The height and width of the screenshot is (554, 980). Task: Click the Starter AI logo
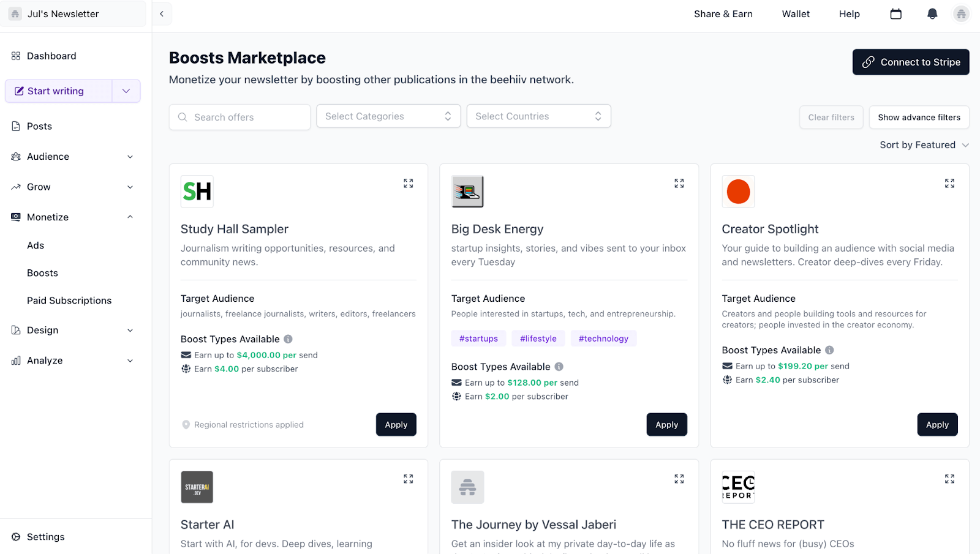click(197, 487)
